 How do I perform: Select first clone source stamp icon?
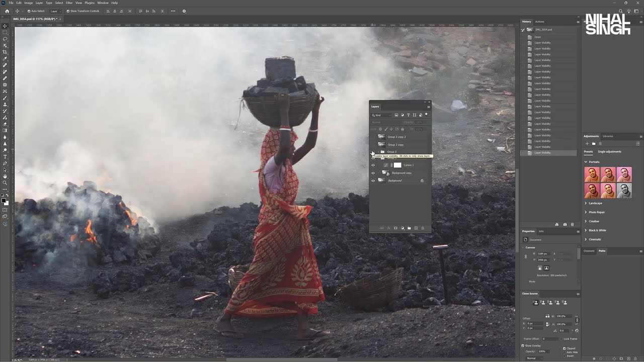(536, 302)
